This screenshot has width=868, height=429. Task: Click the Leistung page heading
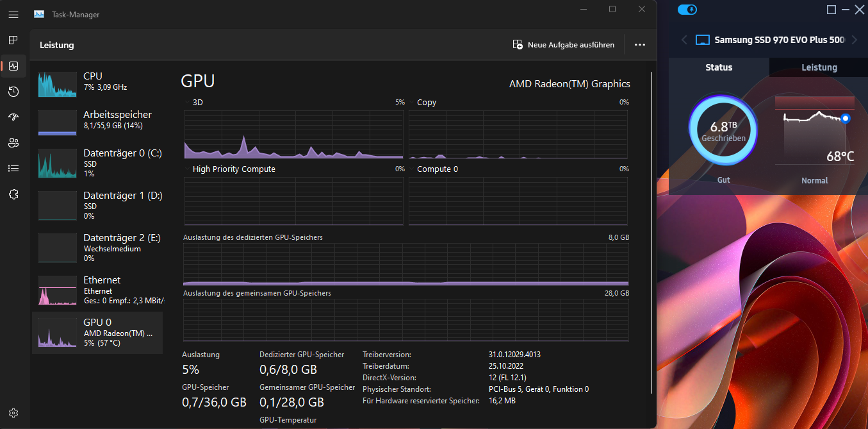coord(57,45)
